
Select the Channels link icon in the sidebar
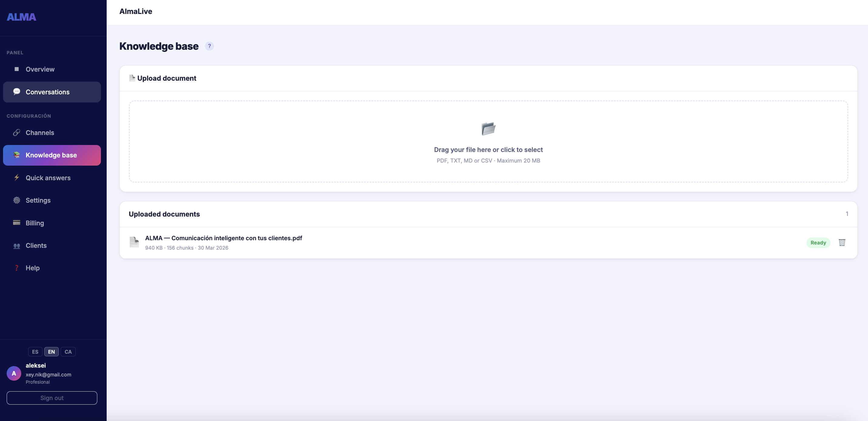pyautogui.click(x=16, y=133)
